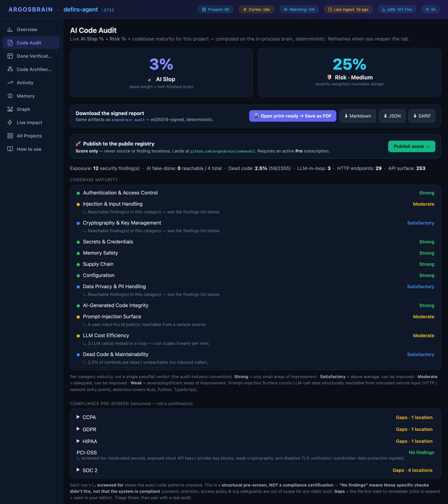Viewport: 448px width, 504px height.
Task: Click the Done Verification panel icon
Action: pos(10,56)
